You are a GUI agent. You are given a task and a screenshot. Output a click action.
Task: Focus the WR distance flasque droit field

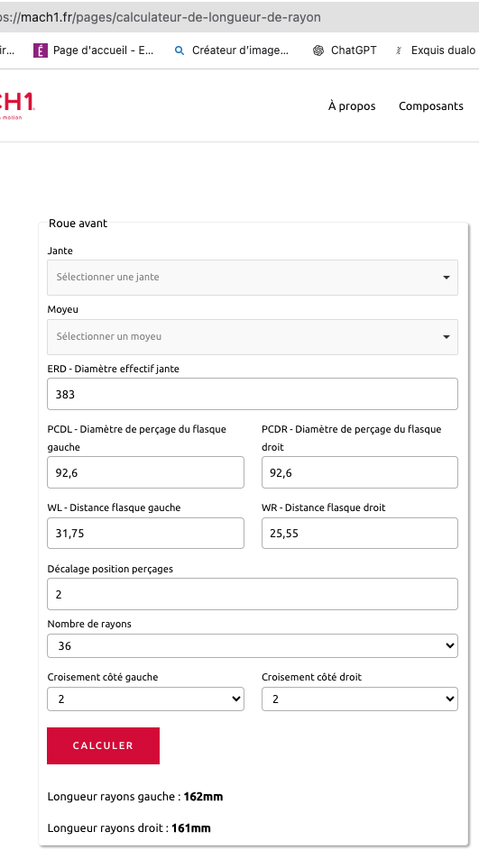pos(360,533)
